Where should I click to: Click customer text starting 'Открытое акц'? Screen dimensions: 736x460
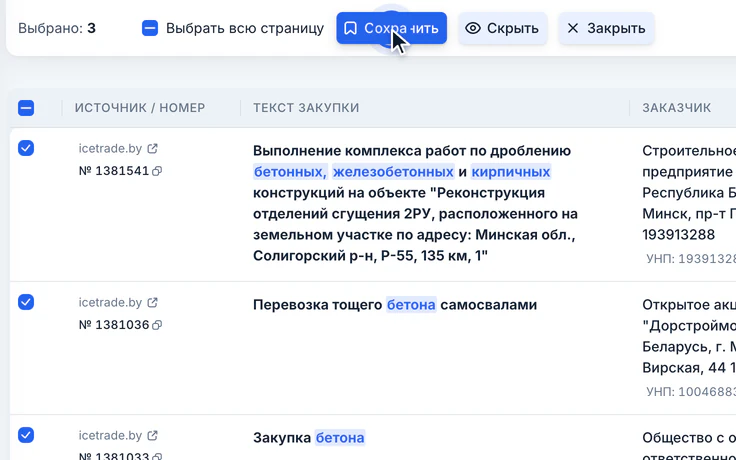(x=689, y=305)
